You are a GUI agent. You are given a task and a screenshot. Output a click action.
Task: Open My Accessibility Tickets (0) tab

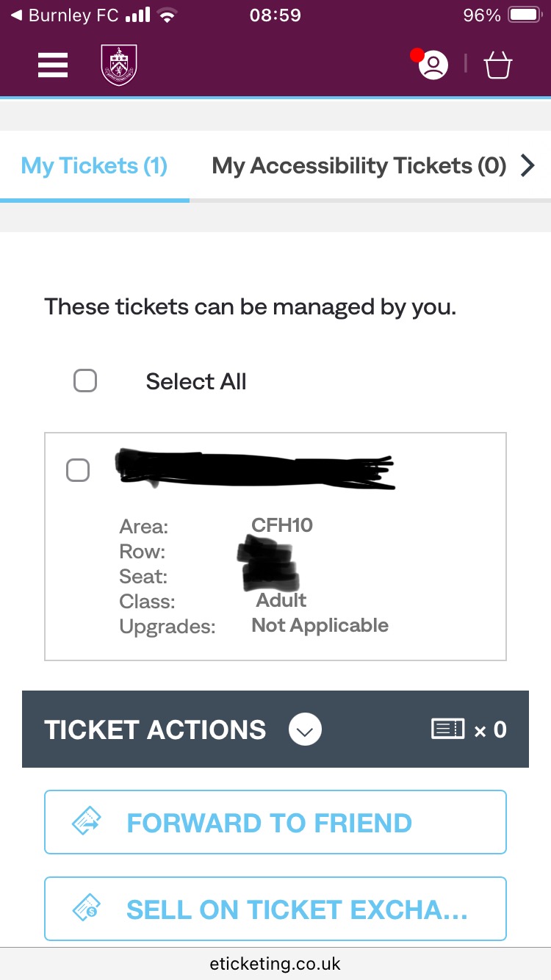(359, 166)
